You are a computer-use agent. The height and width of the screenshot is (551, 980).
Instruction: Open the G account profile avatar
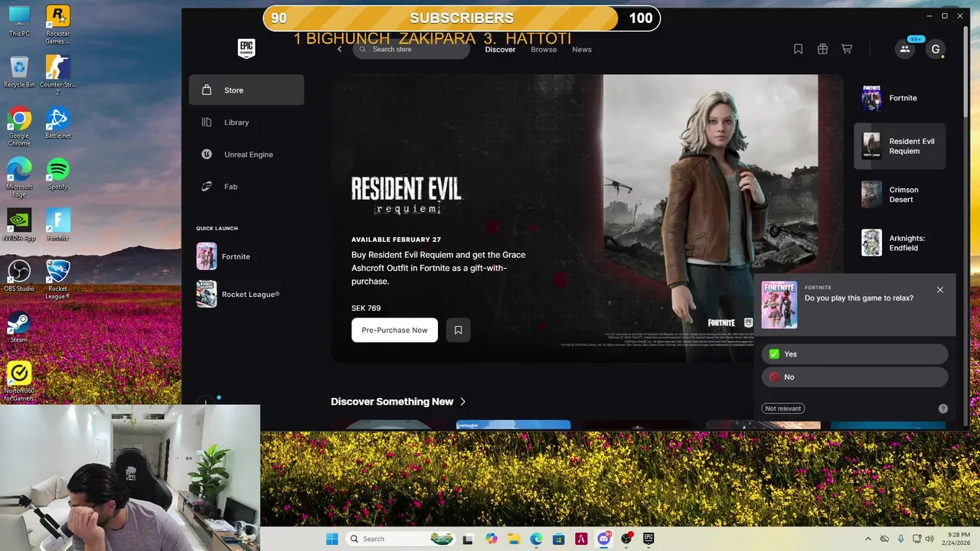[935, 49]
